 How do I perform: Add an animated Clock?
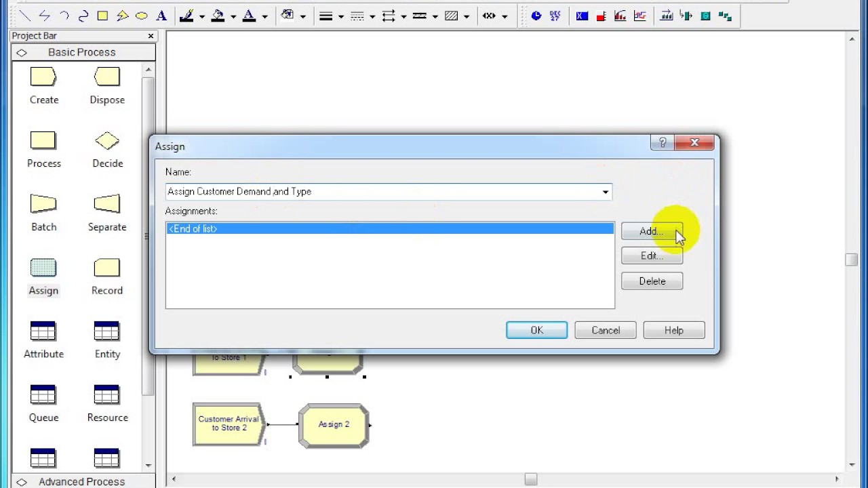536,16
